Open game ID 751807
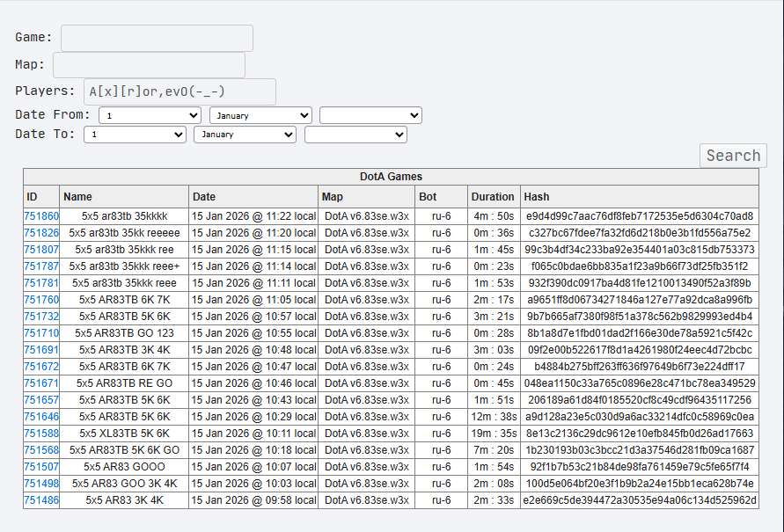Screen dimensions: 784x532 tap(41, 250)
